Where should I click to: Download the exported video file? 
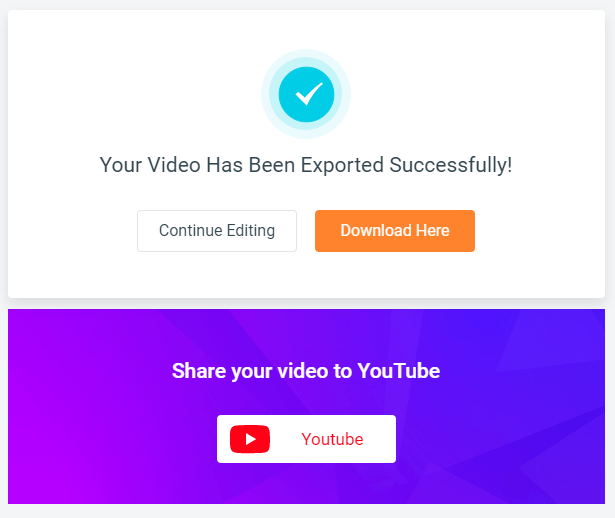point(395,231)
